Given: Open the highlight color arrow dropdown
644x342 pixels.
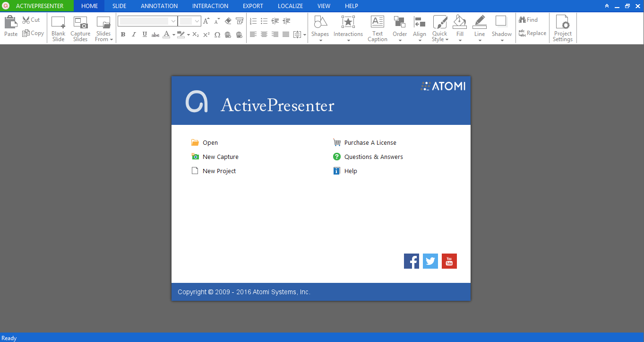Looking at the screenshot, I should point(188,35).
